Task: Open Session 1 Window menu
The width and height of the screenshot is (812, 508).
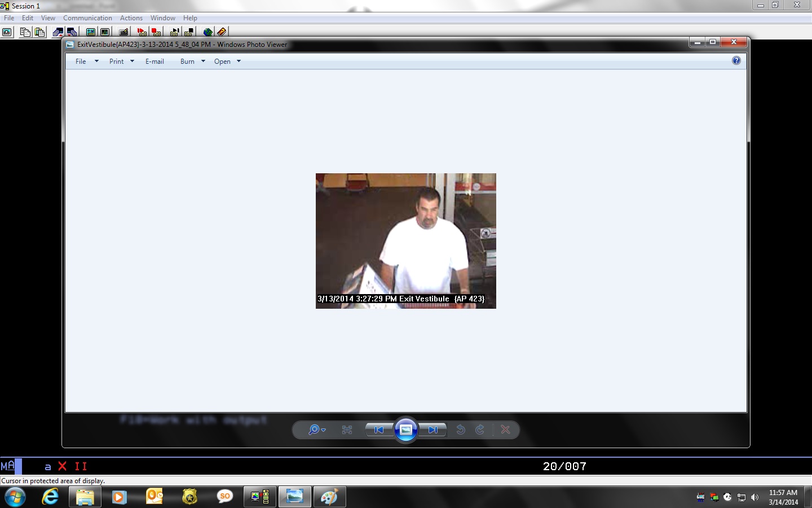Action: (x=162, y=18)
